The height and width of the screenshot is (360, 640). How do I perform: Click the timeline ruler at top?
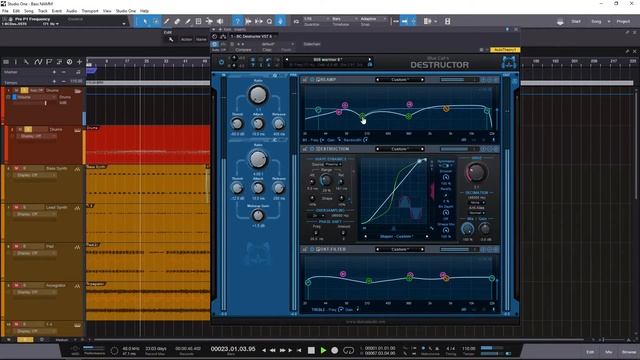pos(148,62)
